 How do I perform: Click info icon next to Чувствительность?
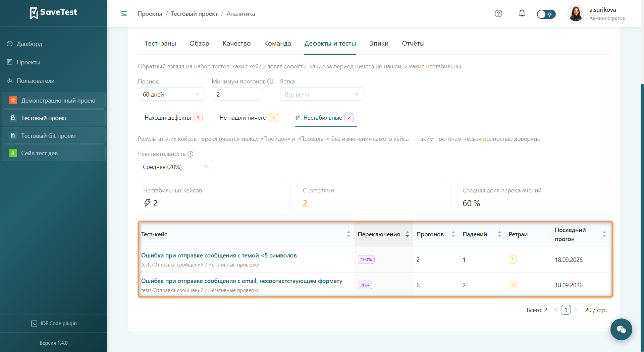click(191, 154)
